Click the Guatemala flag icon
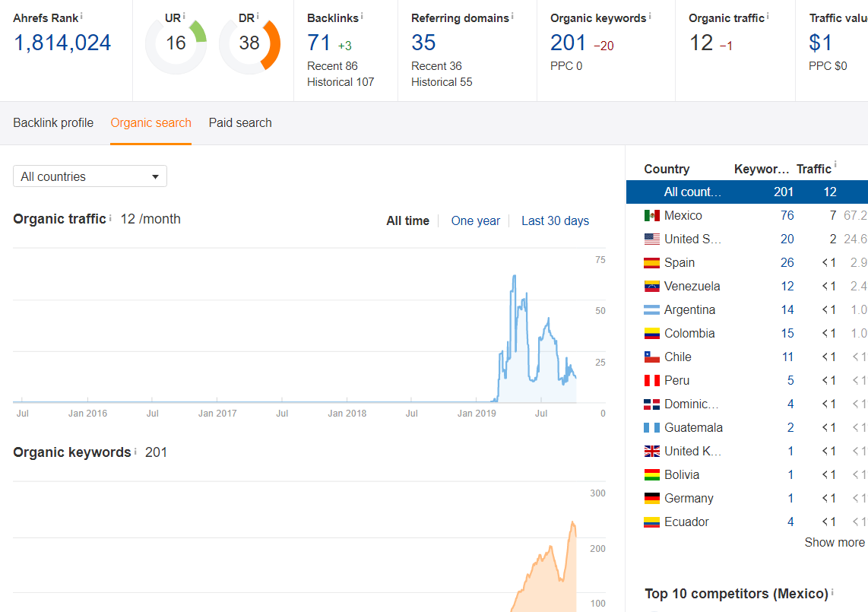The width and height of the screenshot is (868, 612). pyautogui.click(x=651, y=427)
